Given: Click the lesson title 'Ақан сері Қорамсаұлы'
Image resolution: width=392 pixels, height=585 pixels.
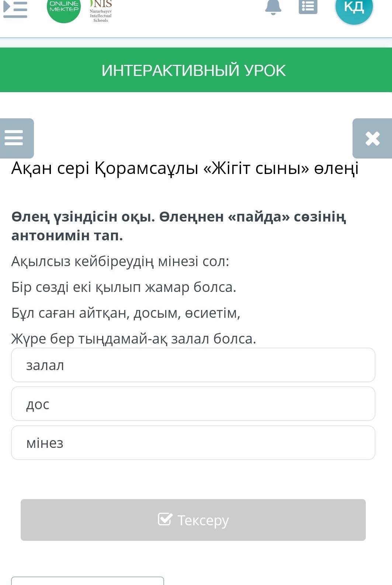Looking at the screenshot, I should click(185, 168).
